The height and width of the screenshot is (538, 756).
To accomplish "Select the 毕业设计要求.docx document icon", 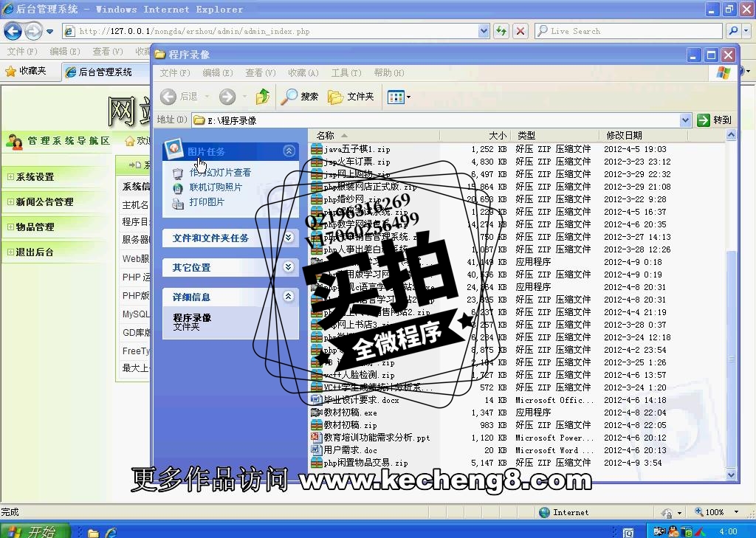I will tap(316, 400).
